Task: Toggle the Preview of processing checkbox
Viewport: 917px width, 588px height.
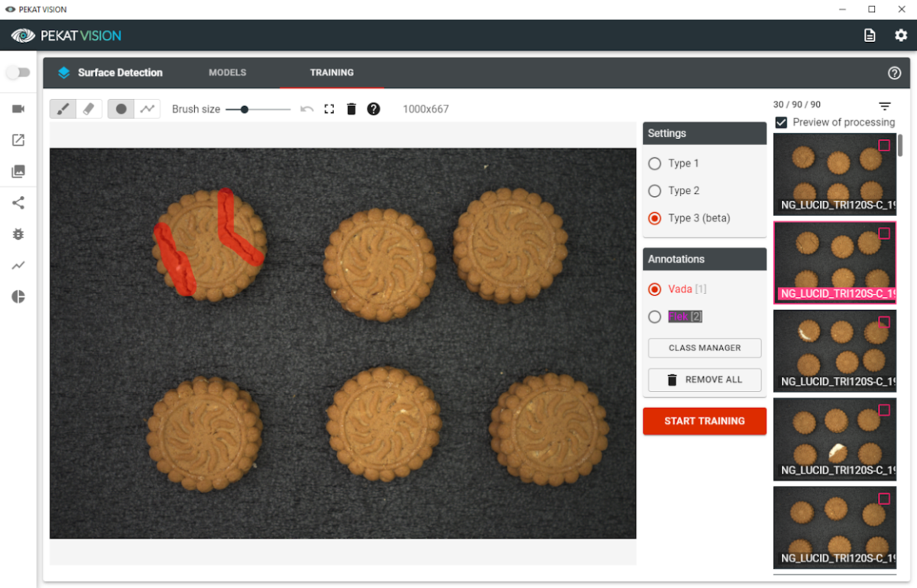Action: pyautogui.click(x=781, y=122)
